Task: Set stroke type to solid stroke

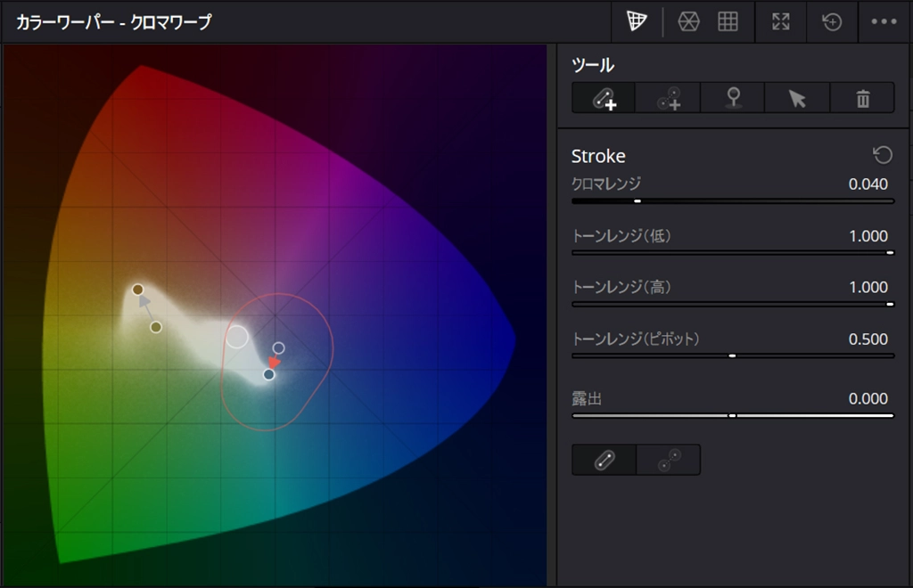Action: pos(604,460)
